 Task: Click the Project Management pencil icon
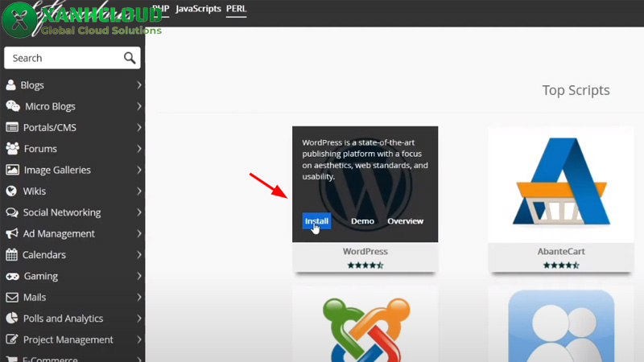click(x=12, y=339)
